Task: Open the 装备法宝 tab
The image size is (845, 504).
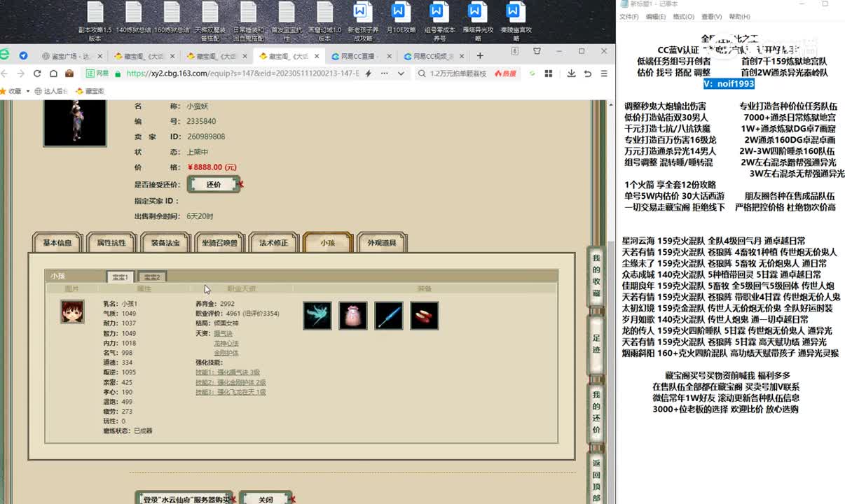Action: coord(165,243)
